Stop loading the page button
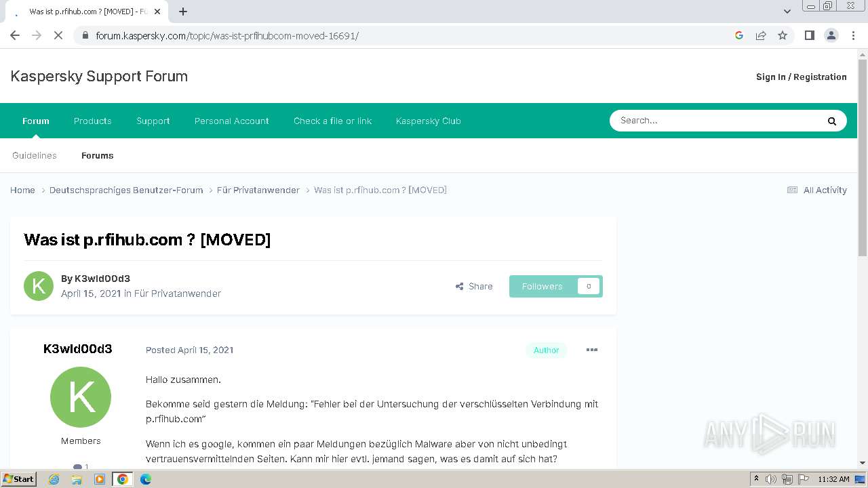The height and width of the screenshot is (488, 868). tap(58, 35)
